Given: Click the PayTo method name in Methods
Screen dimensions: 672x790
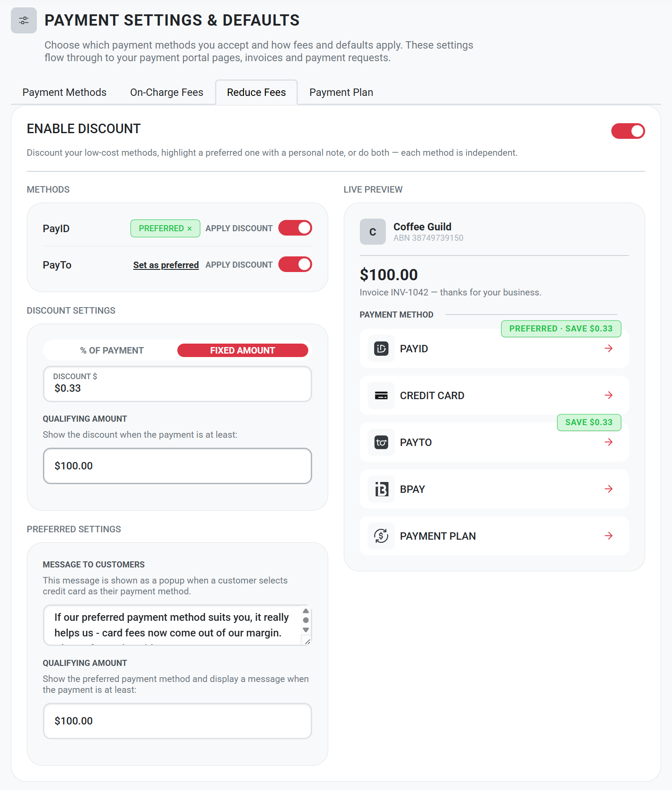Looking at the screenshot, I should pos(57,265).
